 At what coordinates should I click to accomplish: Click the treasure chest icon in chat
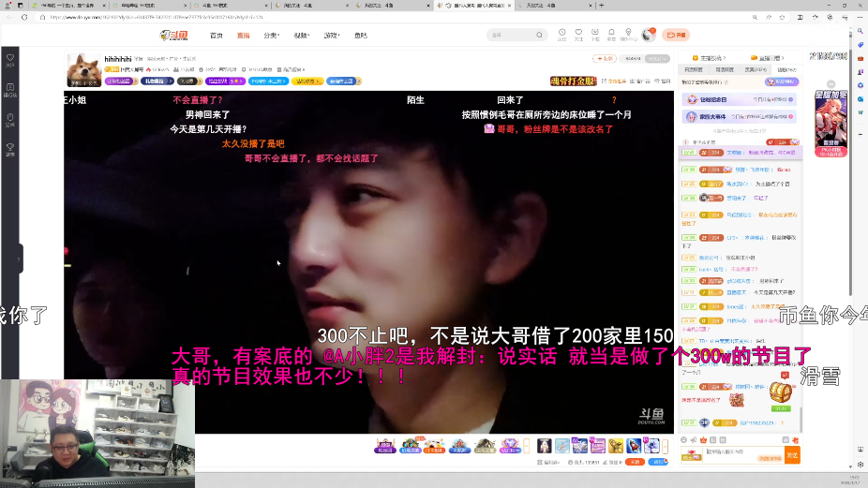coord(781,392)
